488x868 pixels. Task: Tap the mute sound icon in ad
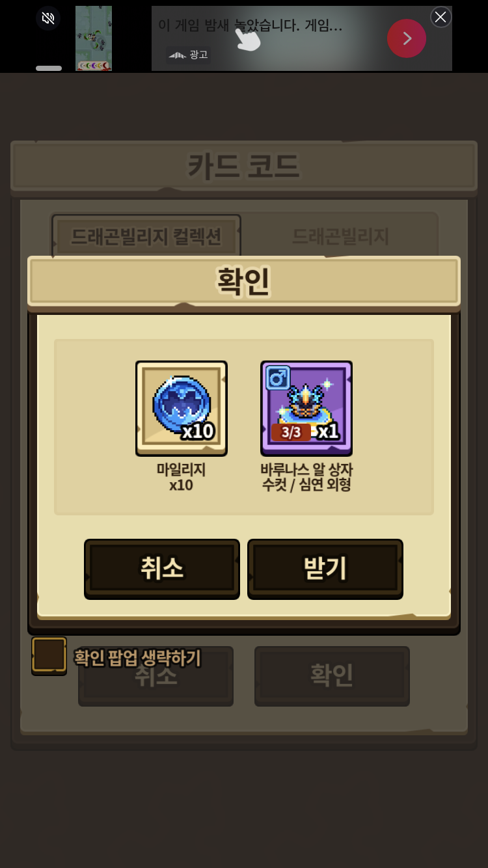[48, 18]
